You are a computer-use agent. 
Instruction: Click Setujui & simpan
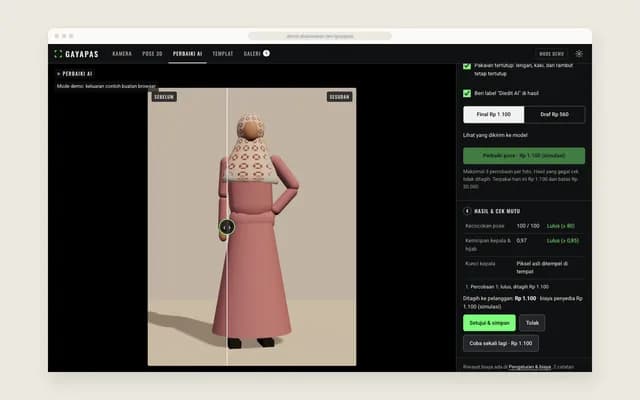[x=489, y=323]
